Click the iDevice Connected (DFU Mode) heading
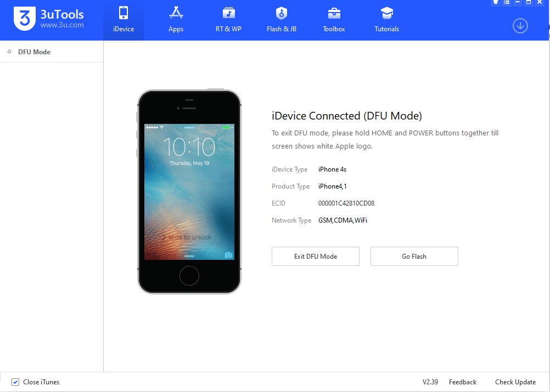This screenshot has width=550, height=392. coord(346,116)
